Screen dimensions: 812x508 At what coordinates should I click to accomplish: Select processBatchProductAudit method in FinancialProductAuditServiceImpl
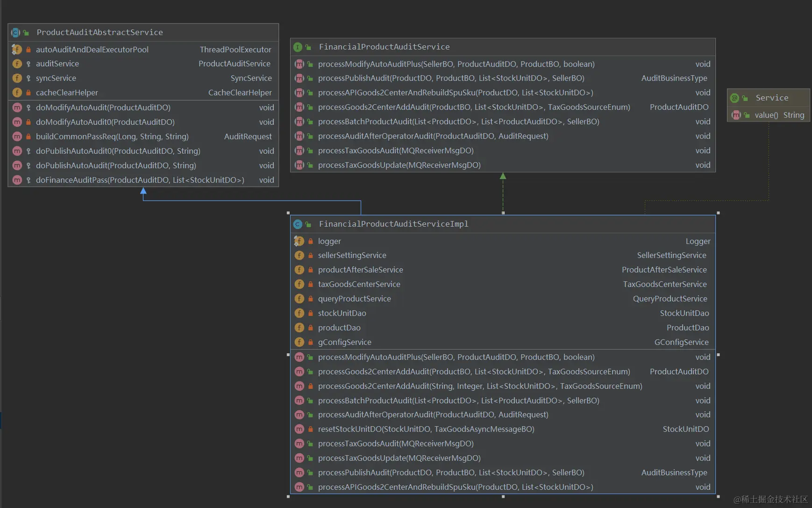pos(459,401)
